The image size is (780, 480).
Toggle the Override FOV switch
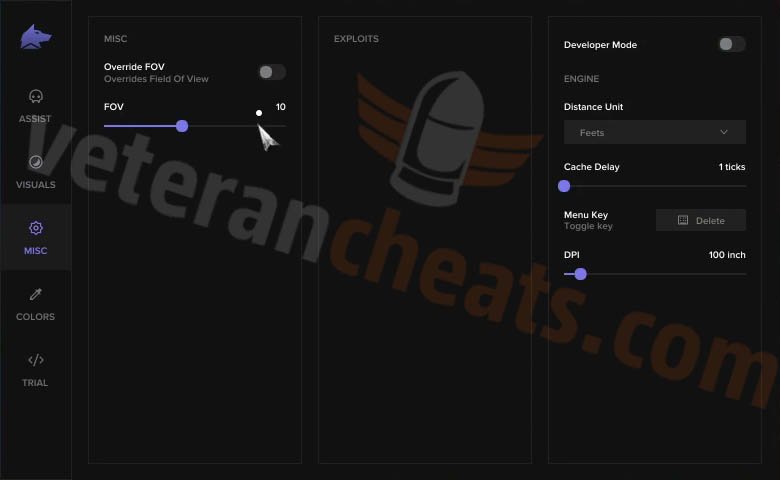[x=272, y=72]
